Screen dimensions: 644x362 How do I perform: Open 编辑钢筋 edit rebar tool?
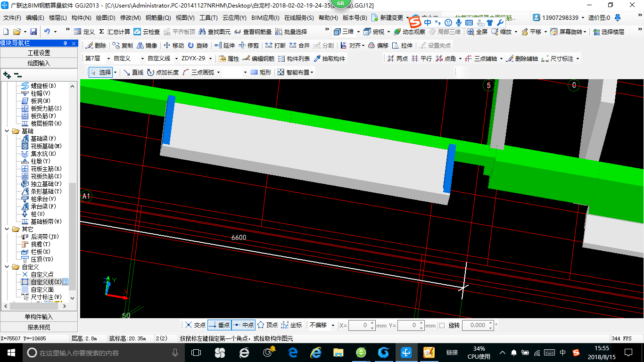[x=258, y=59]
